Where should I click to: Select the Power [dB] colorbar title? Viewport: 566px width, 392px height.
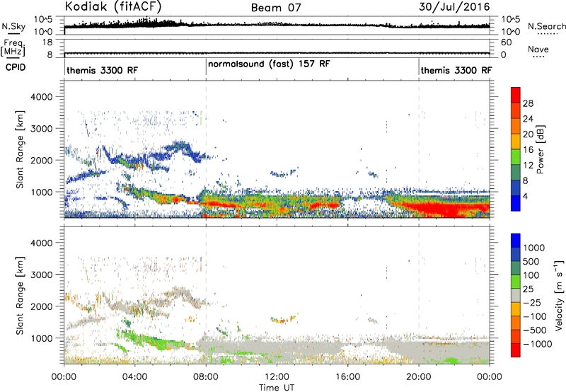point(540,149)
